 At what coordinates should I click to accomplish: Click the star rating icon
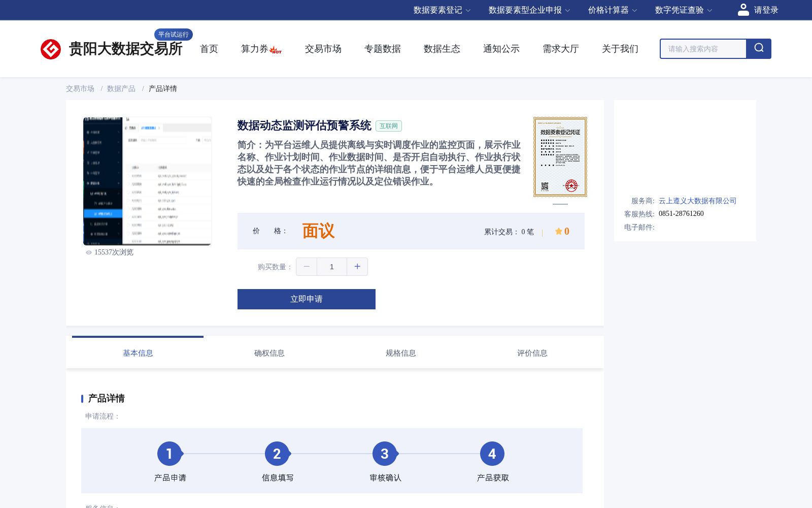(558, 231)
